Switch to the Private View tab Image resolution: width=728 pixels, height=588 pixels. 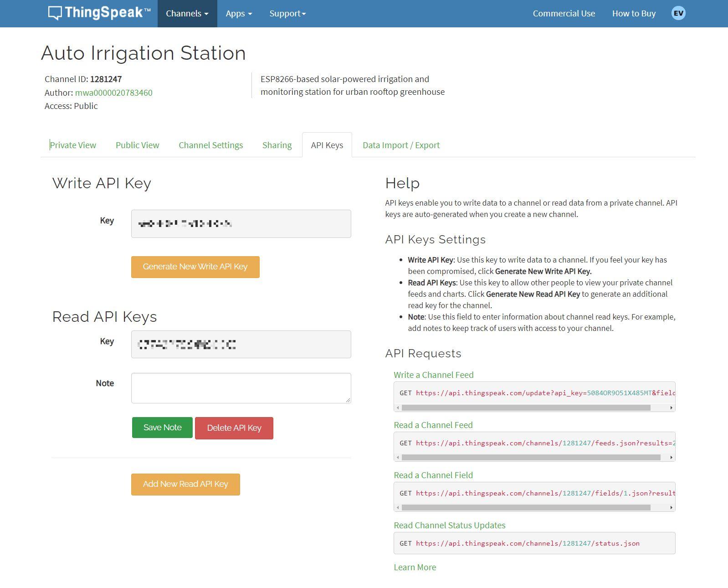point(73,145)
